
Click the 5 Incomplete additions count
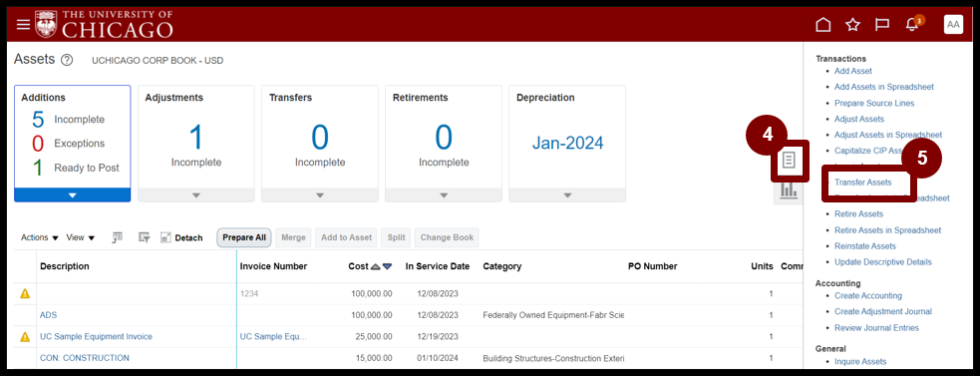pos(38,119)
